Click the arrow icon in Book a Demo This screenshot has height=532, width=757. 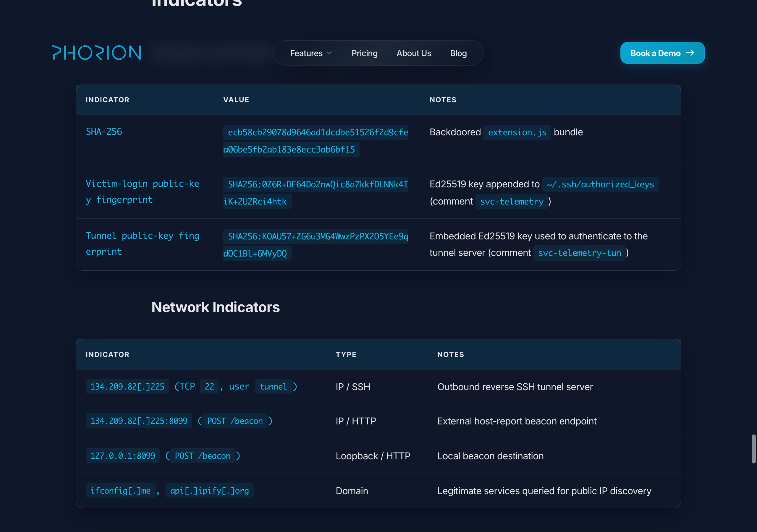(690, 53)
